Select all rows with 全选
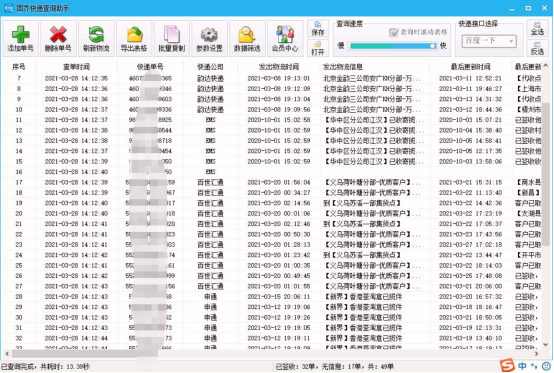Screen dimensions: 554x373 click(x=537, y=29)
